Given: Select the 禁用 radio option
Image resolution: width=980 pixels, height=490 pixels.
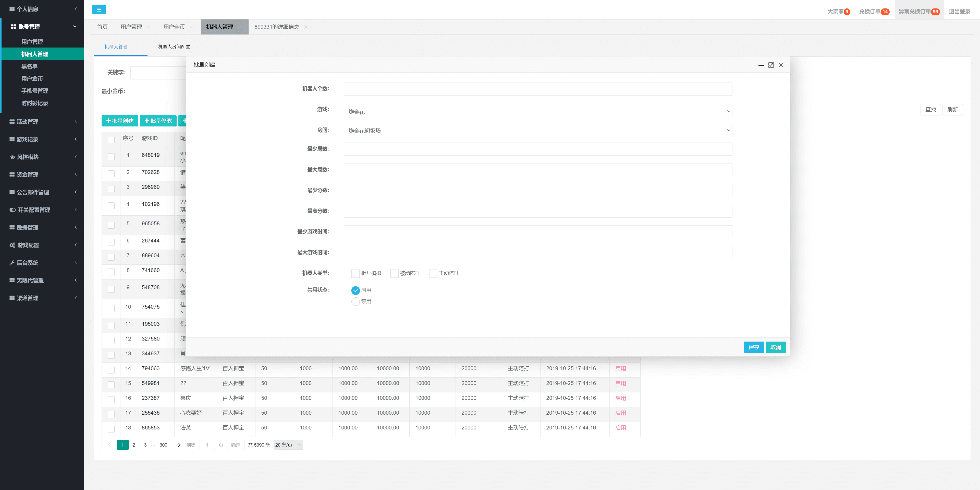Looking at the screenshot, I should click(355, 301).
